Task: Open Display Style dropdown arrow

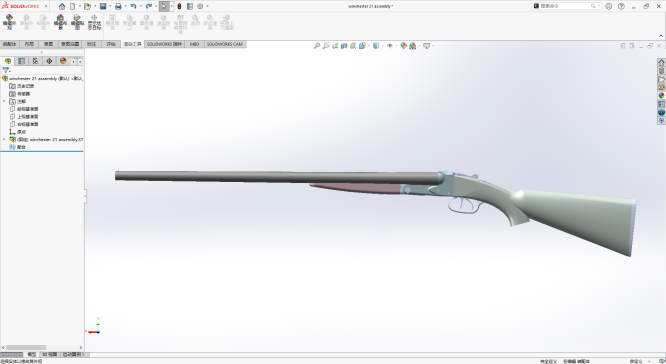Action: [382, 46]
